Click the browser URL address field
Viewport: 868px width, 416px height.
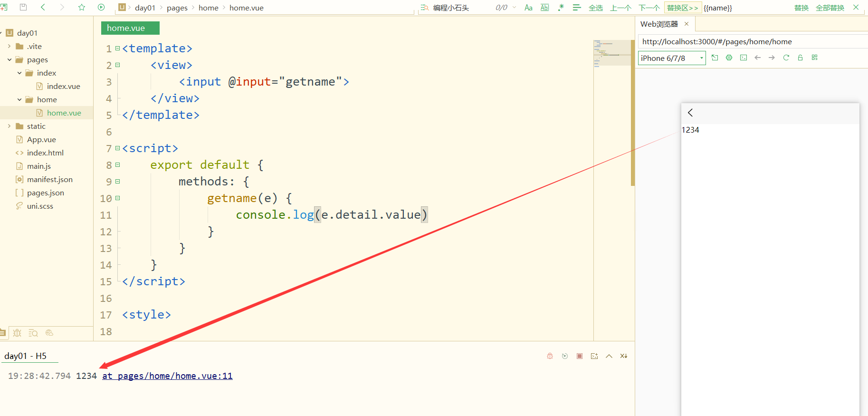753,41
